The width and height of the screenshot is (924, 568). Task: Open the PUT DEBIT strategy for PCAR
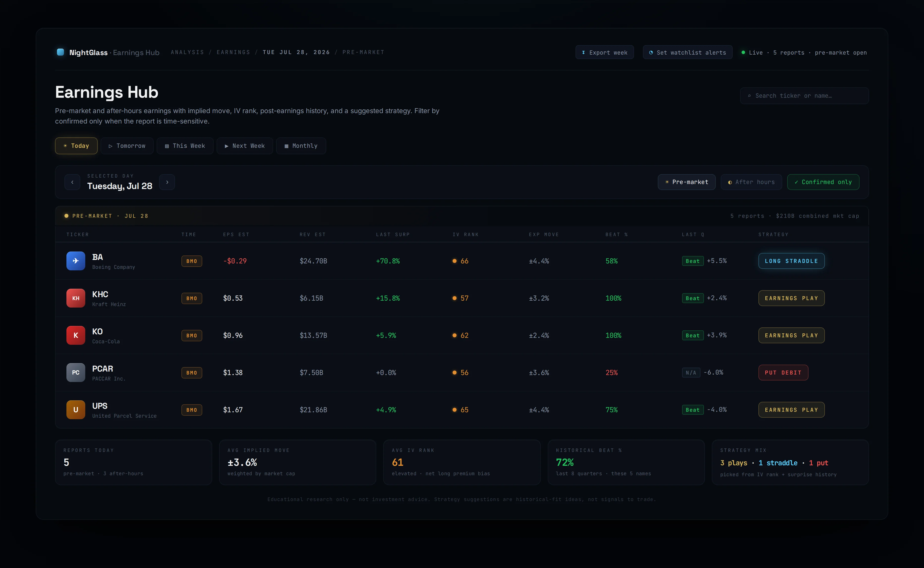pyautogui.click(x=783, y=372)
